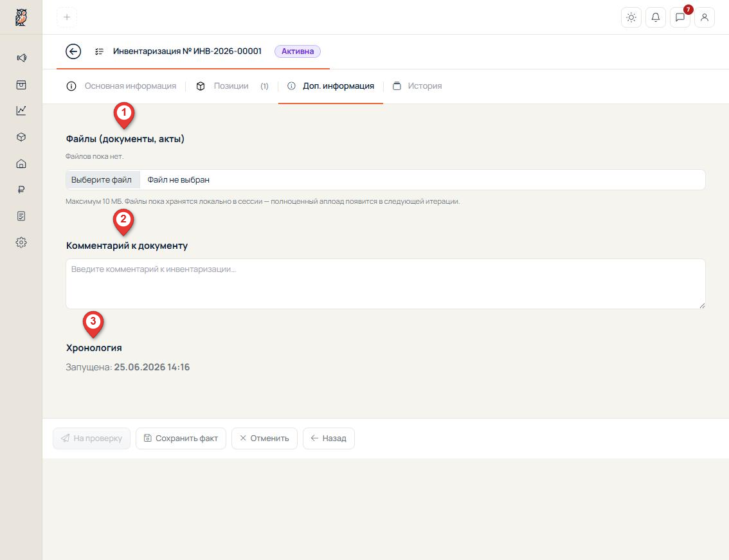
Task: Switch to История tab
Action: point(417,86)
